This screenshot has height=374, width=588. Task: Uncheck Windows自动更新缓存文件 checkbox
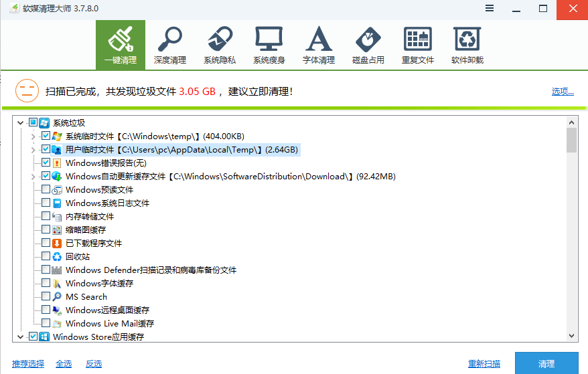(46, 176)
